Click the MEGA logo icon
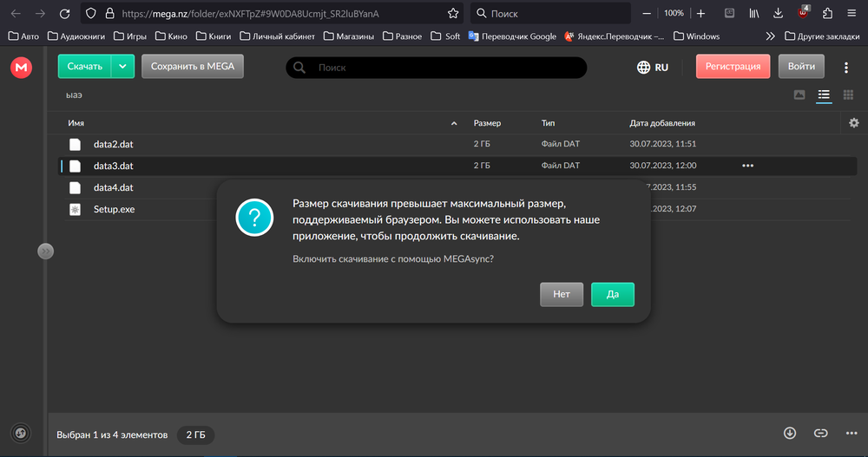 (x=21, y=68)
